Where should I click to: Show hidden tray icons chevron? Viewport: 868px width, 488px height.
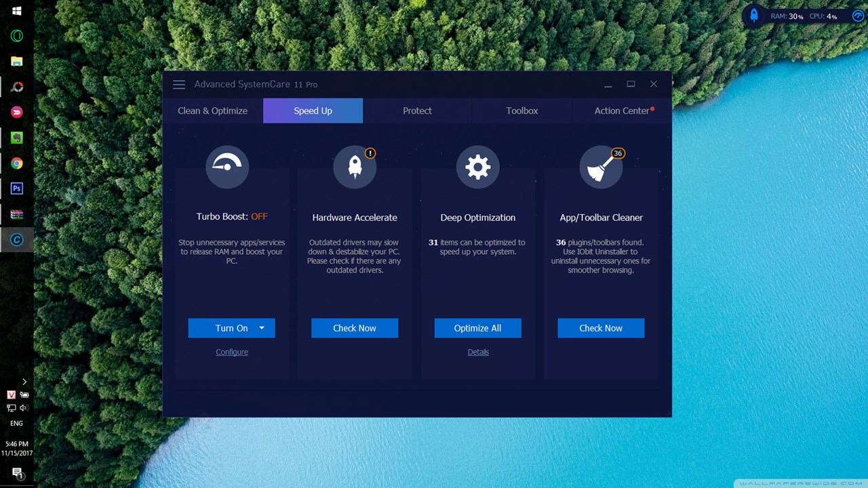pyautogui.click(x=24, y=382)
